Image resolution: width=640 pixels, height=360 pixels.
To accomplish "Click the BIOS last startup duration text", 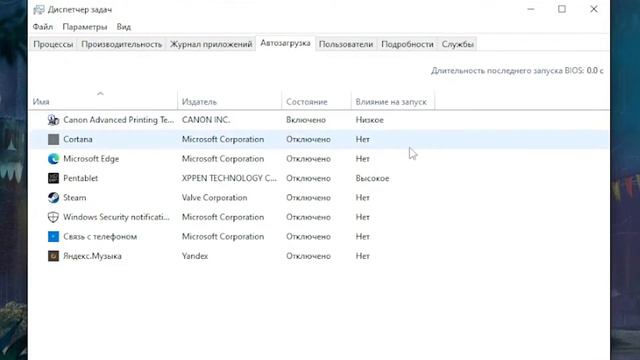I will (x=517, y=71).
